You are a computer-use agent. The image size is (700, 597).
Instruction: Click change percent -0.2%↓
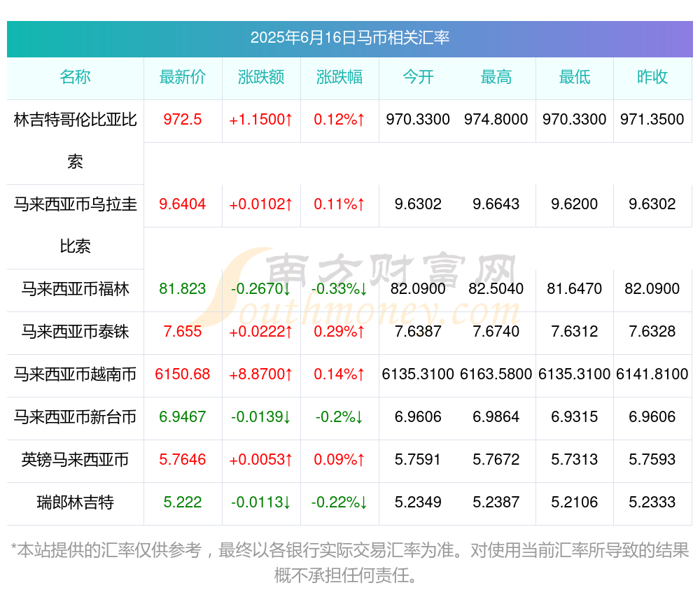pyautogui.click(x=339, y=417)
